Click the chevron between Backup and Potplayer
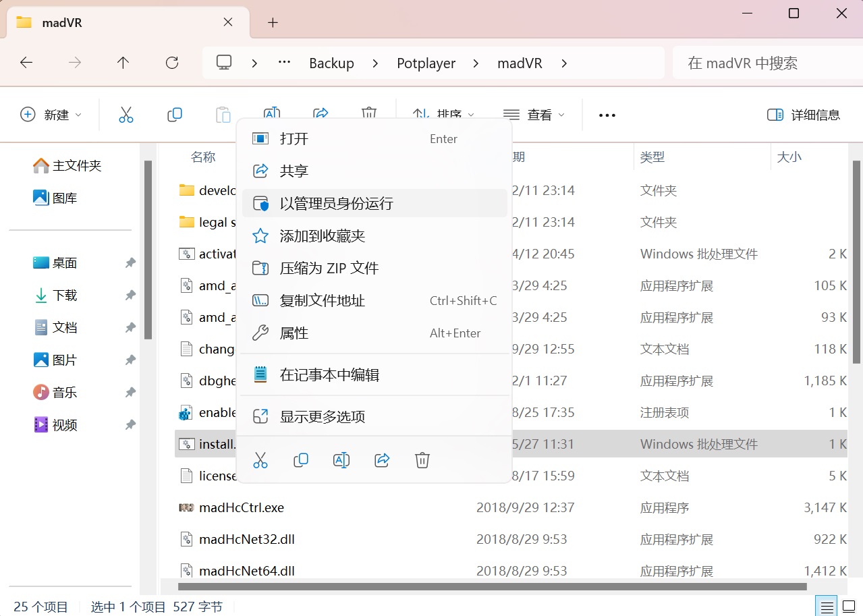The width and height of the screenshot is (863, 616). pyautogui.click(x=376, y=63)
